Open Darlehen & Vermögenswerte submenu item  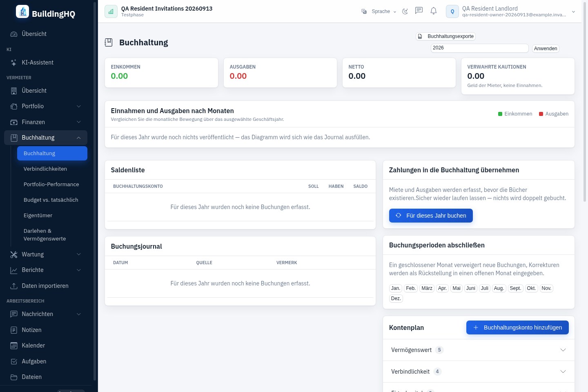52,235
